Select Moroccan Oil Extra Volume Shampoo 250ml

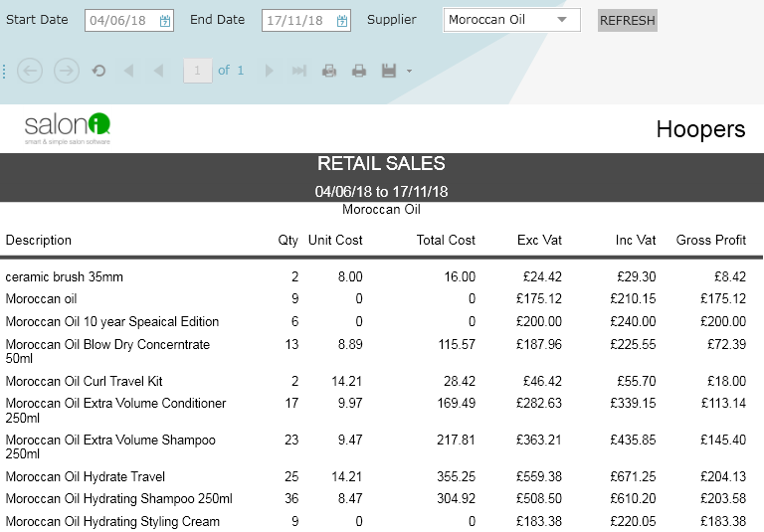click(x=110, y=446)
